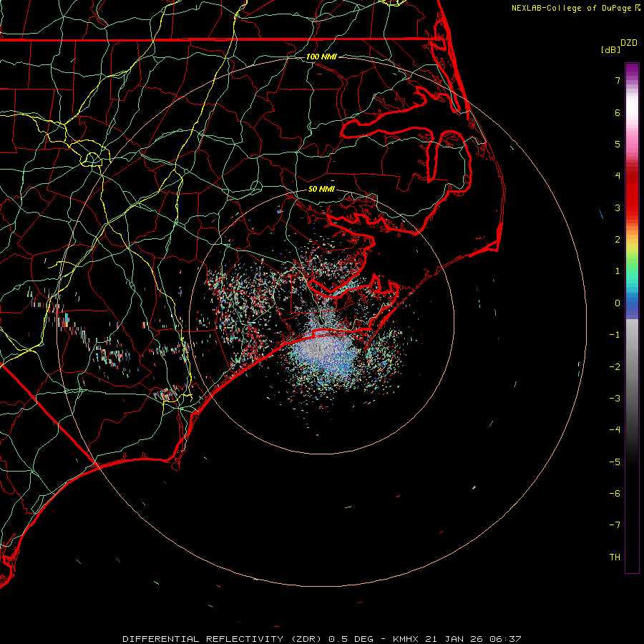644x644 pixels.
Task: Click the KMHX radar site identifier
Action: pyautogui.click(x=407, y=639)
